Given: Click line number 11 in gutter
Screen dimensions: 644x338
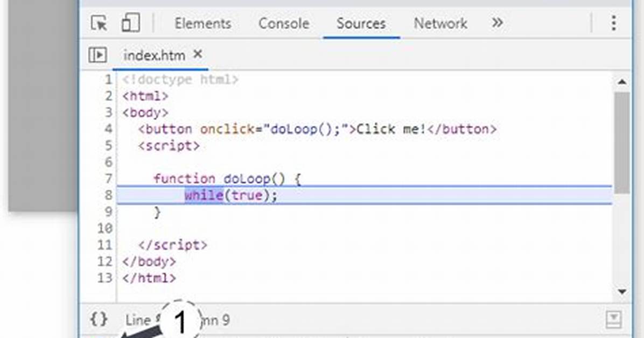Looking at the screenshot, I should click(x=105, y=245).
